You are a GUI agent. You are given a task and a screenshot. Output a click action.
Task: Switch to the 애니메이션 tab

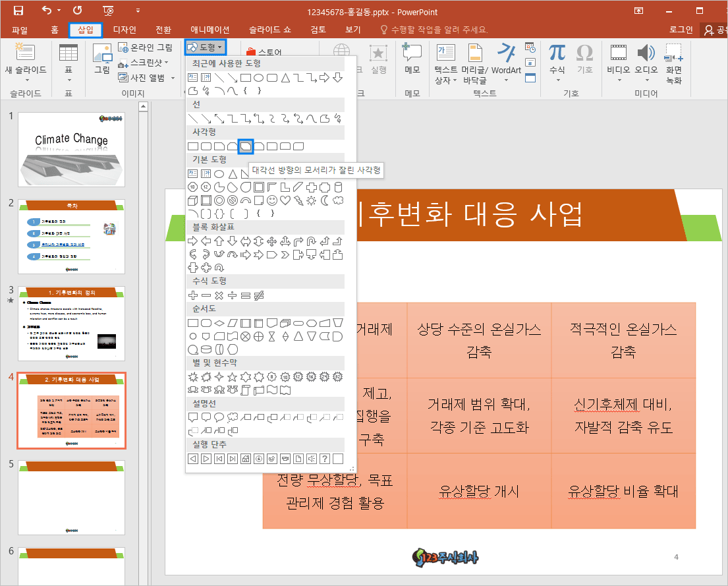click(x=210, y=30)
